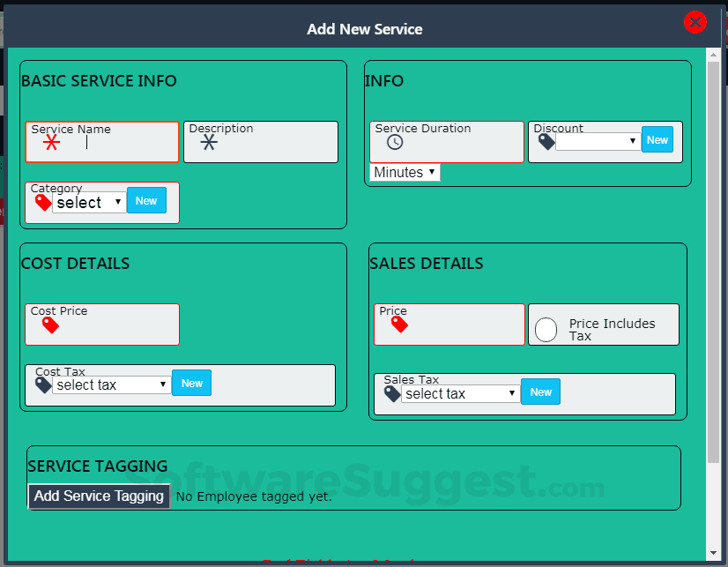Click the red tag icon beside Category
728x567 pixels.
coord(43,202)
